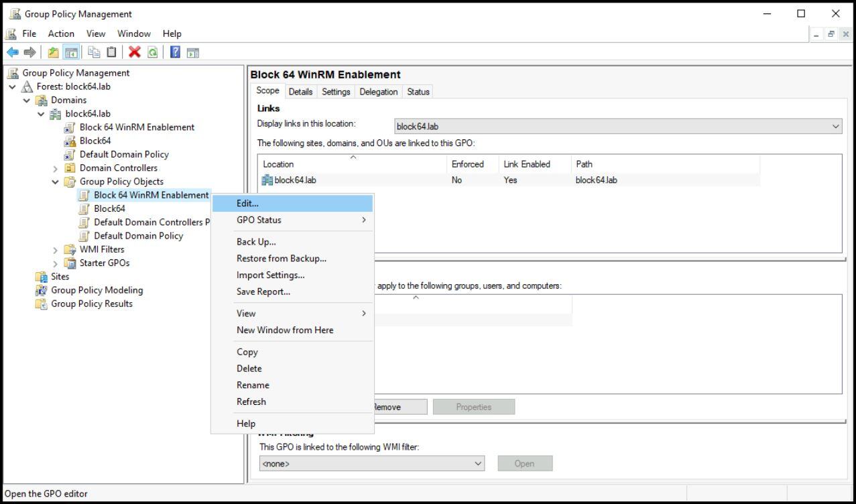
Task: Click the Back navigation arrow in the toolbar
Action: pyautogui.click(x=14, y=52)
